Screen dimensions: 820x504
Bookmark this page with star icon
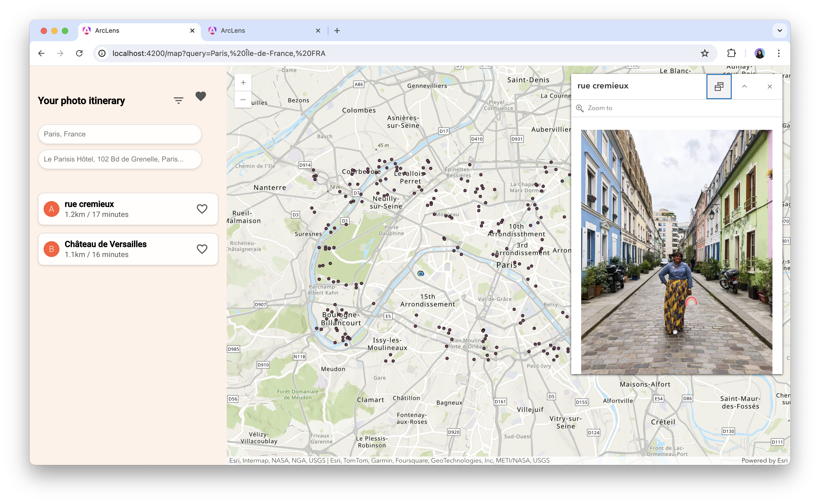pos(704,53)
